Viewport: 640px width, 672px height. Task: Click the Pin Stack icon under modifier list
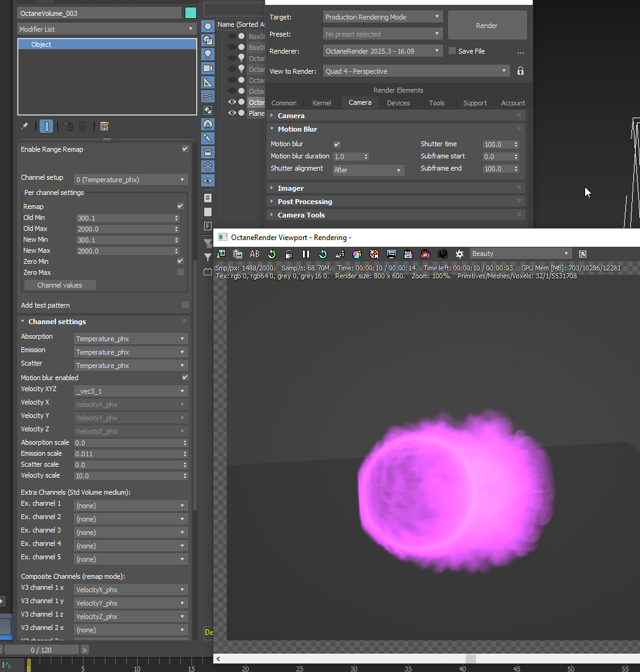(x=24, y=126)
